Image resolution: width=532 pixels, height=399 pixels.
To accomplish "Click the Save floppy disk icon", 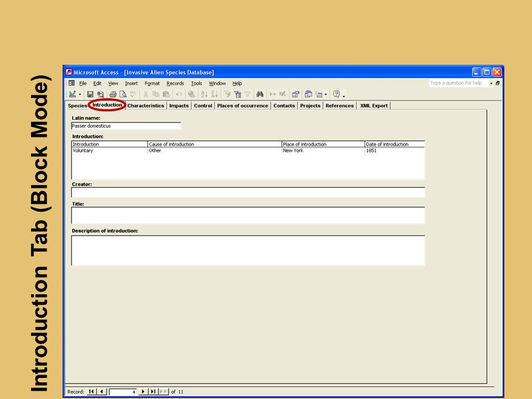I will (90, 94).
